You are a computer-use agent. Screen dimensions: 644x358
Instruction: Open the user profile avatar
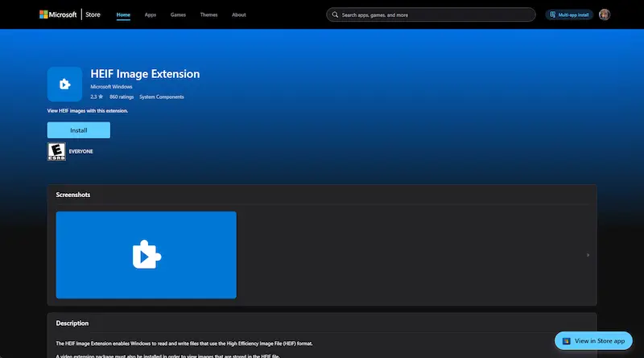click(605, 14)
